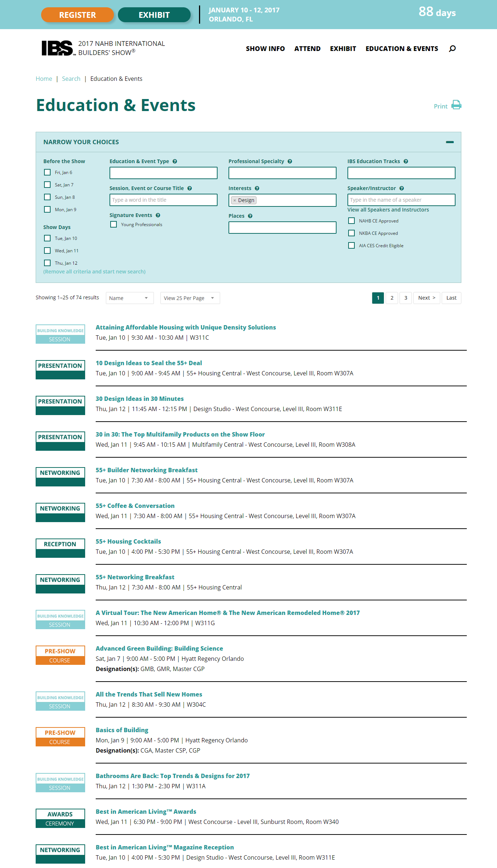Check the Fri, Jan 6 checkbox

(x=47, y=172)
